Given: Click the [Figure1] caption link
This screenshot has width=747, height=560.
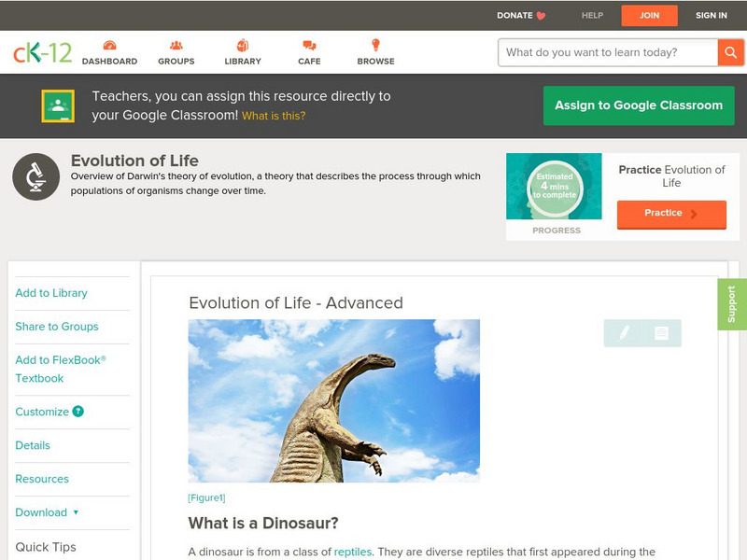Looking at the screenshot, I should pyautogui.click(x=206, y=498).
